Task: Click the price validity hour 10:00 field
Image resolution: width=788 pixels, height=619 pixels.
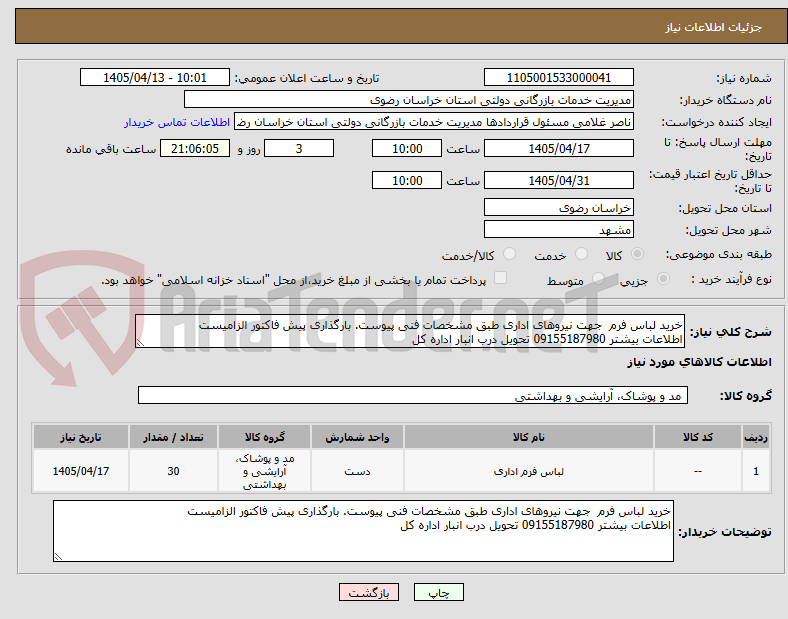Action: [407, 180]
